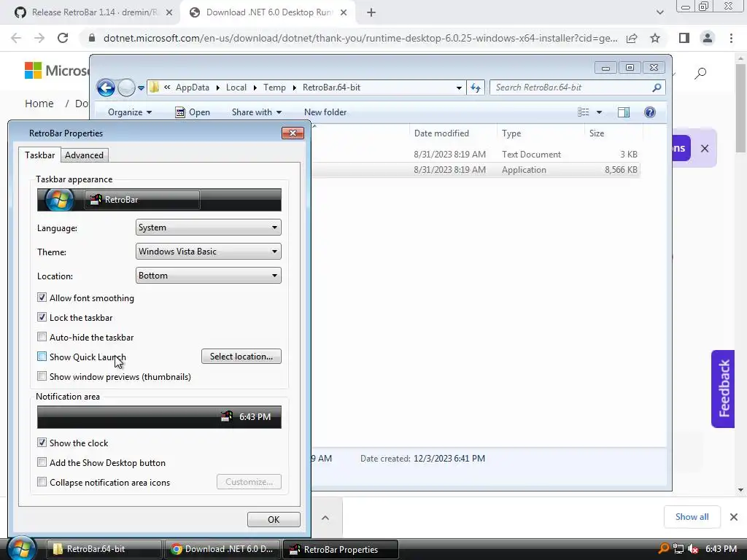Open the Chrome profile avatar icon

708,38
